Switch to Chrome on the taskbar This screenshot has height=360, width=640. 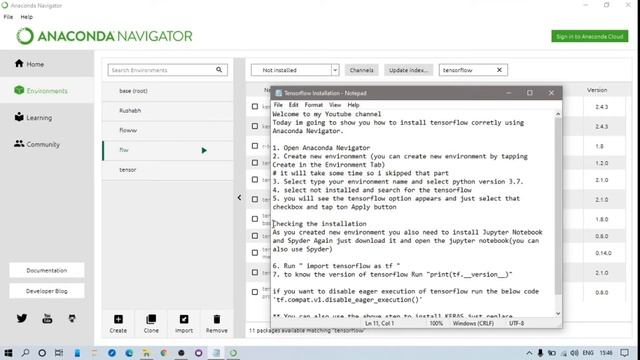[x=164, y=353]
